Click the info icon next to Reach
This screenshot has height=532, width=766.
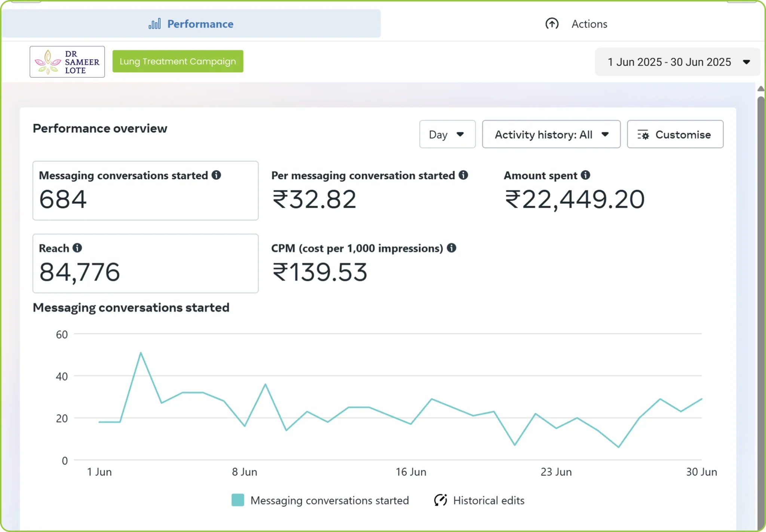click(x=77, y=248)
